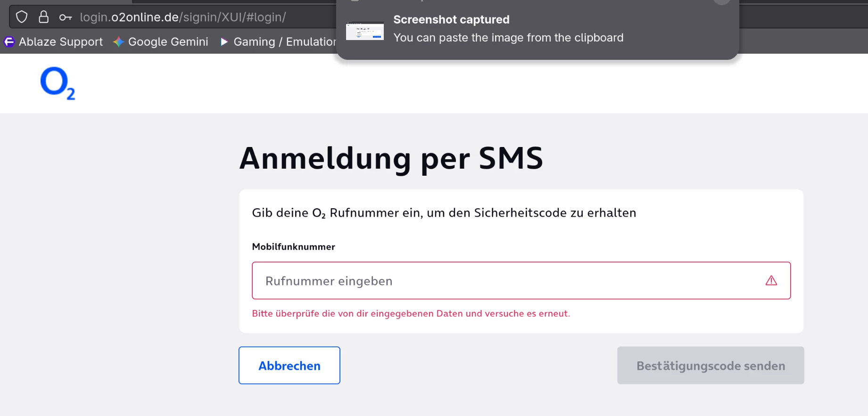Click the saved-password key icon
The width and height of the screenshot is (868, 416).
pyautogui.click(x=65, y=17)
